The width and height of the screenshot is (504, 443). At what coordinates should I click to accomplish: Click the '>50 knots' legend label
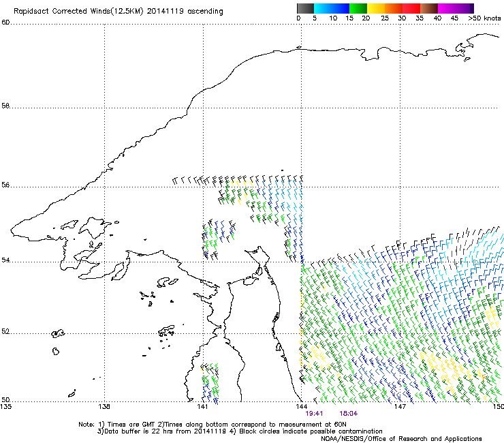pos(484,18)
